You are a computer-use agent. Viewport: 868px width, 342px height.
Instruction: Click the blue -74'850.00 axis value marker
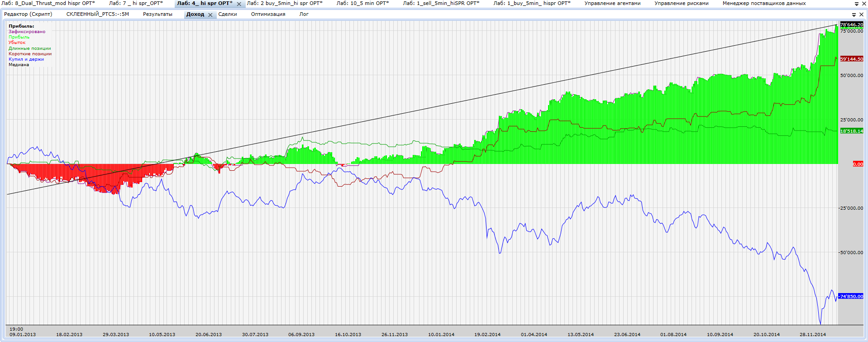pyautogui.click(x=851, y=296)
